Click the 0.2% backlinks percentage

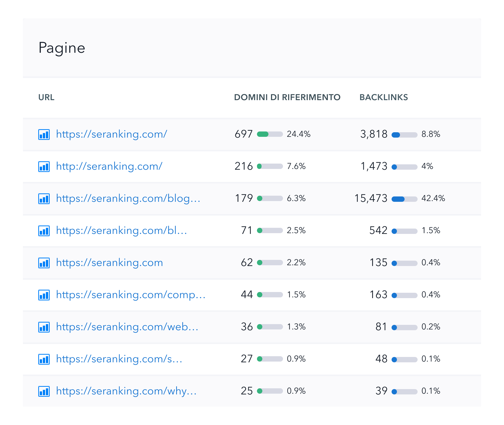click(x=431, y=327)
